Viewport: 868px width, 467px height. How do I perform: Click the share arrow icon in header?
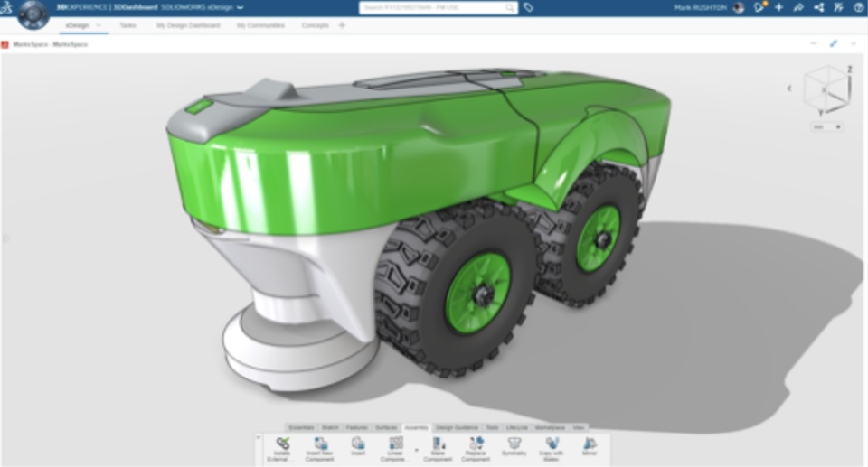[x=798, y=8]
